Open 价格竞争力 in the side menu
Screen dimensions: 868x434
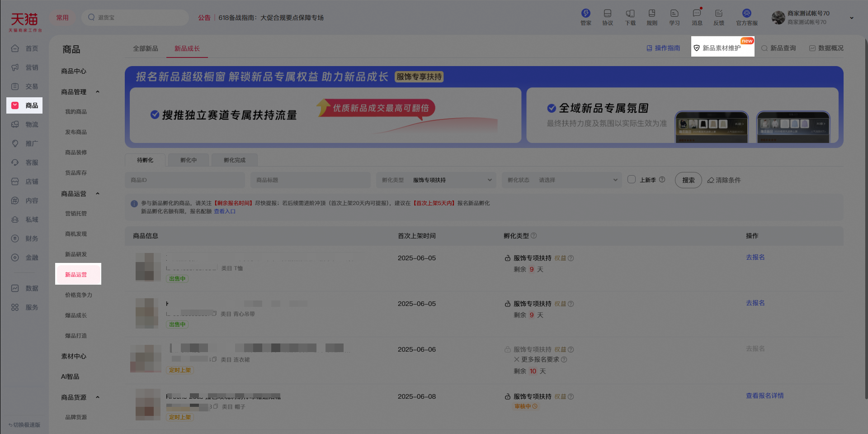pos(79,295)
